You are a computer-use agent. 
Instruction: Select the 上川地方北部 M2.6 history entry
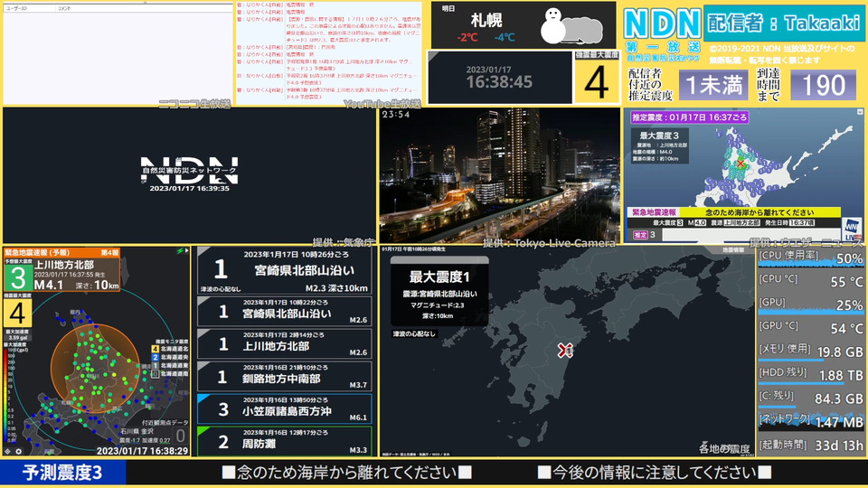pos(285,343)
